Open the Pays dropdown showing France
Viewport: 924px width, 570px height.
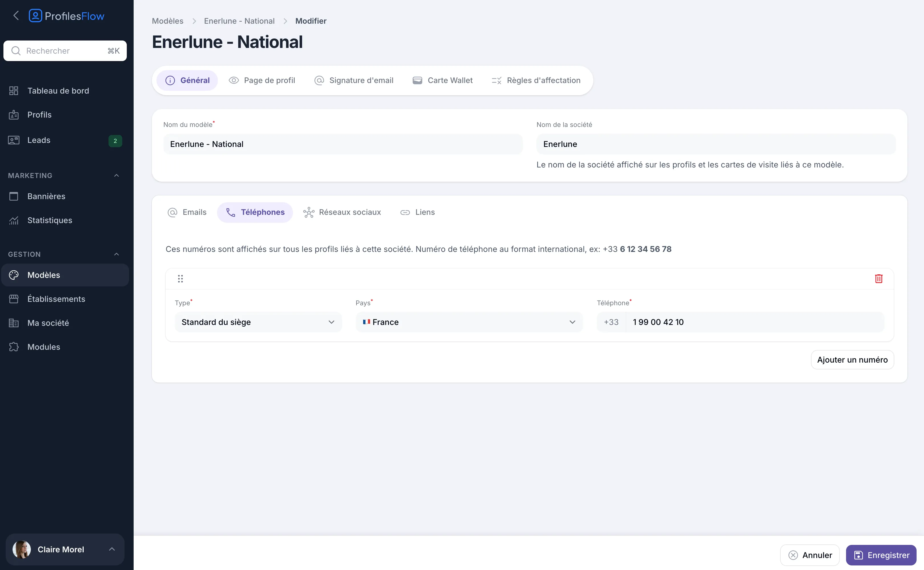tap(469, 322)
